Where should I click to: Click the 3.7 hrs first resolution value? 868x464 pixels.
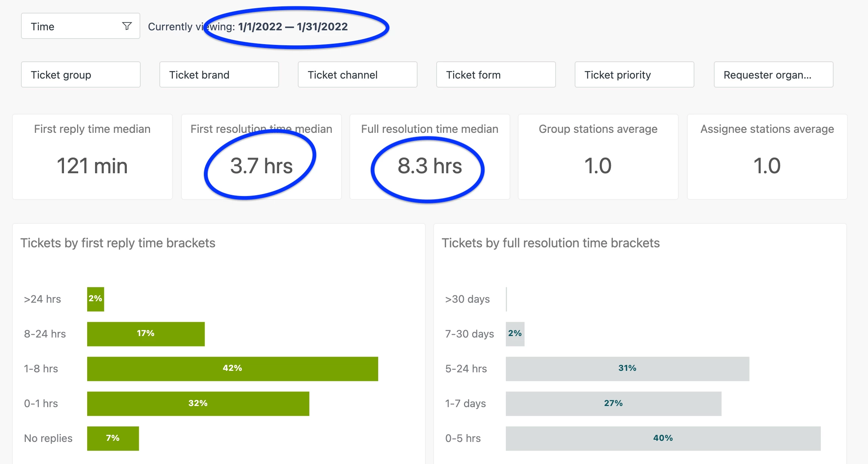click(261, 166)
